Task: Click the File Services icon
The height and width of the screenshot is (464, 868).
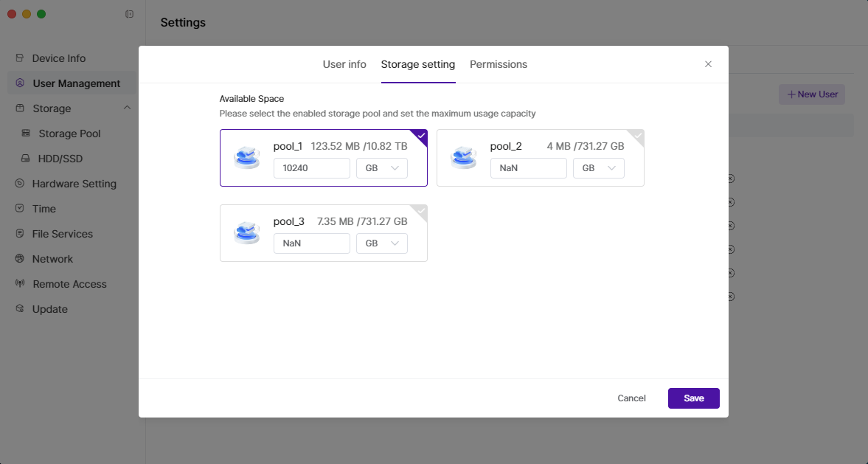Action: pyautogui.click(x=20, y=233)
